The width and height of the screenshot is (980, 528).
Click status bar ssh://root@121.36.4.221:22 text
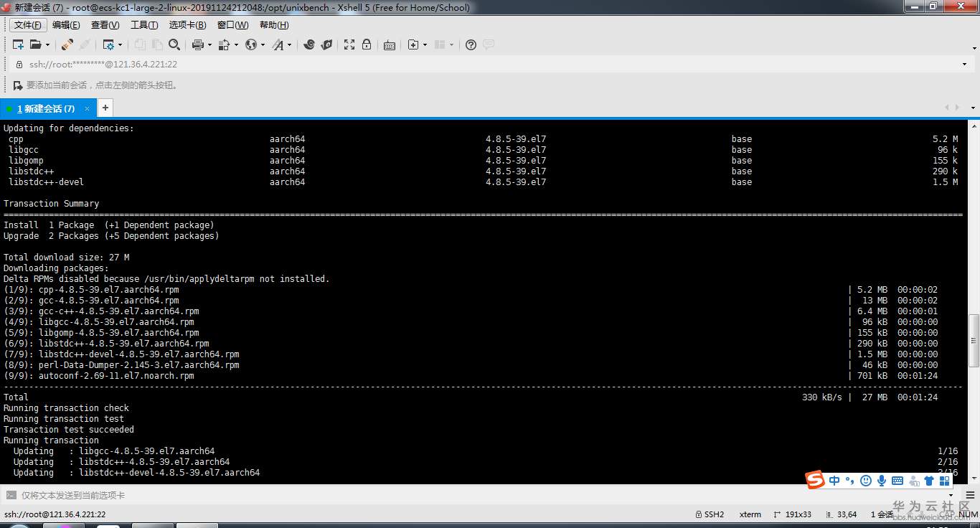tap(55, 514)
